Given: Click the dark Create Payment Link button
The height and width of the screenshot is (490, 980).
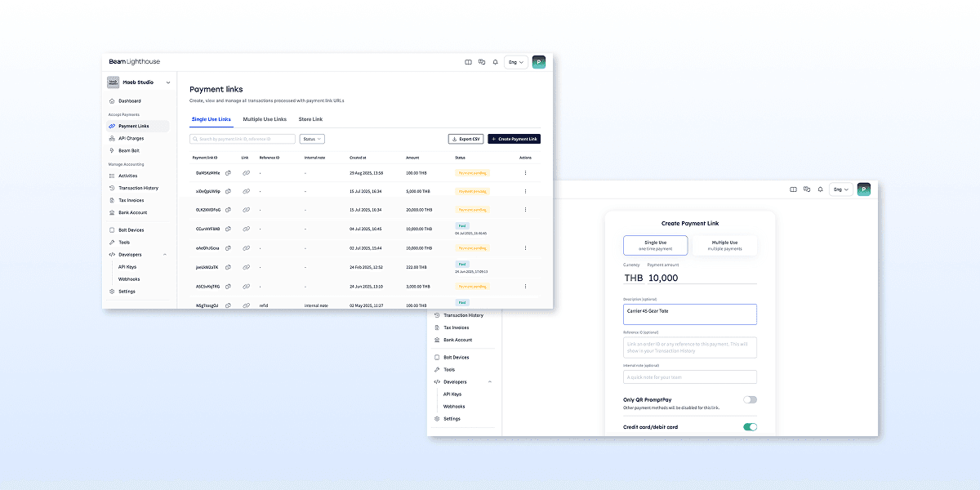Looking at the screenshot, I should coord(514,139).
